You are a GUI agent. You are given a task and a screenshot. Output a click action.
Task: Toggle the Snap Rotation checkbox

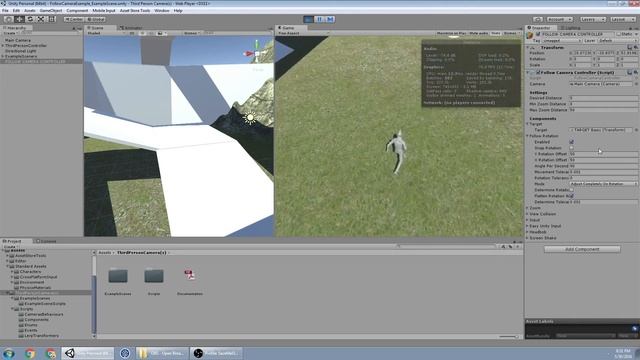(x=571, y=148)
